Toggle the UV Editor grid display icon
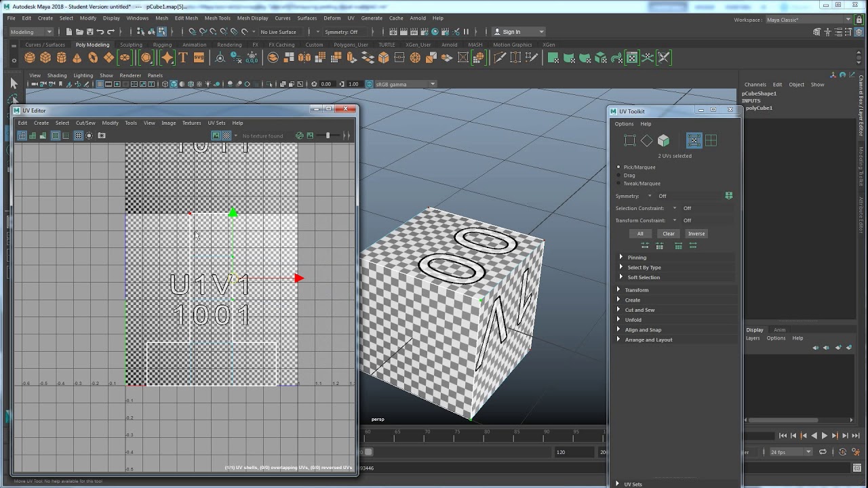Screen dimensions: 868x488 coord(79,136)
